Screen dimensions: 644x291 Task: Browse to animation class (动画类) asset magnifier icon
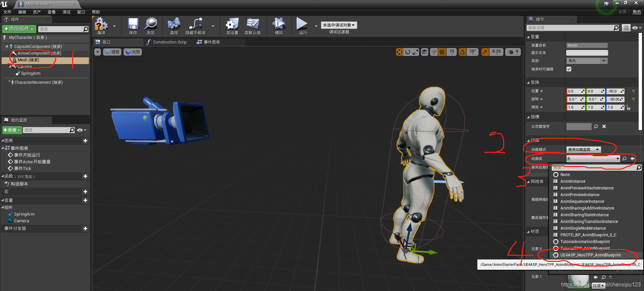[x=625, y=159]
